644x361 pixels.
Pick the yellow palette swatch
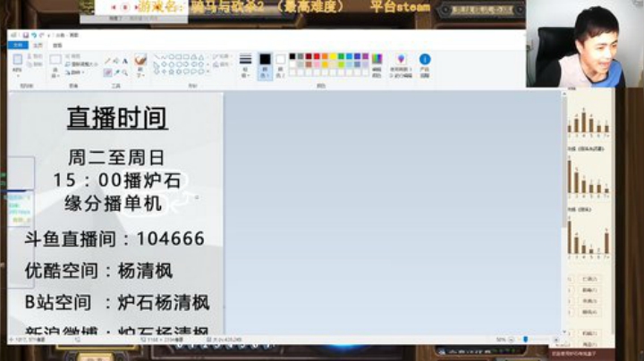pos(333,56)
